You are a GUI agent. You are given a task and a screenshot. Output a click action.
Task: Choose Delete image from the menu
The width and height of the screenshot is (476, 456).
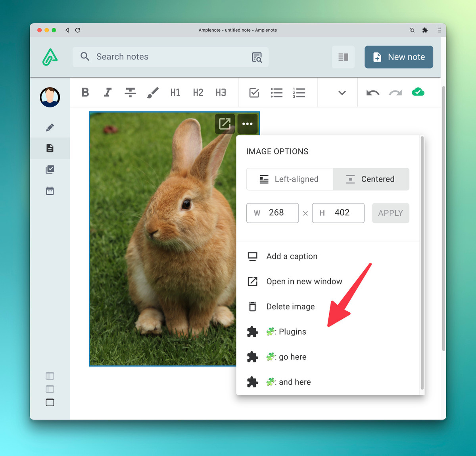[x=290, y=307]
